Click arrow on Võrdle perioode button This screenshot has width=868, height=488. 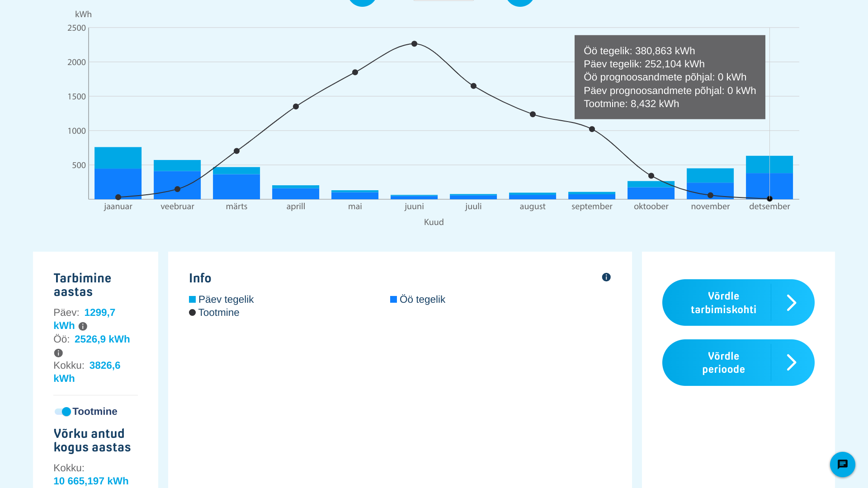pos(791,362)
